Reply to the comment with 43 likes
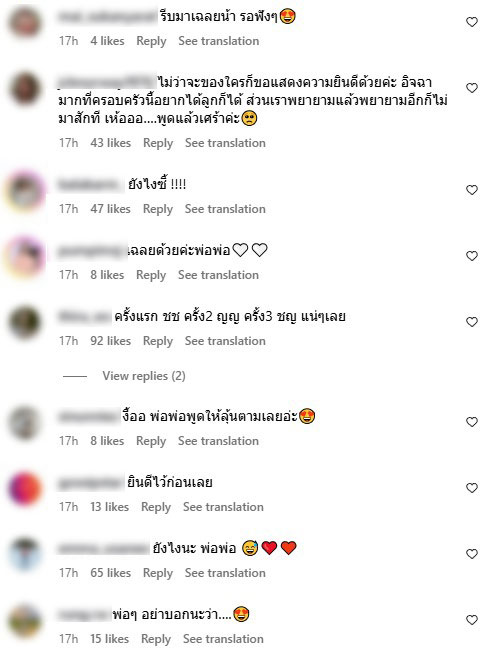Image resolution: width=487 pixels, height=668 pixels. tap(158, 143)
